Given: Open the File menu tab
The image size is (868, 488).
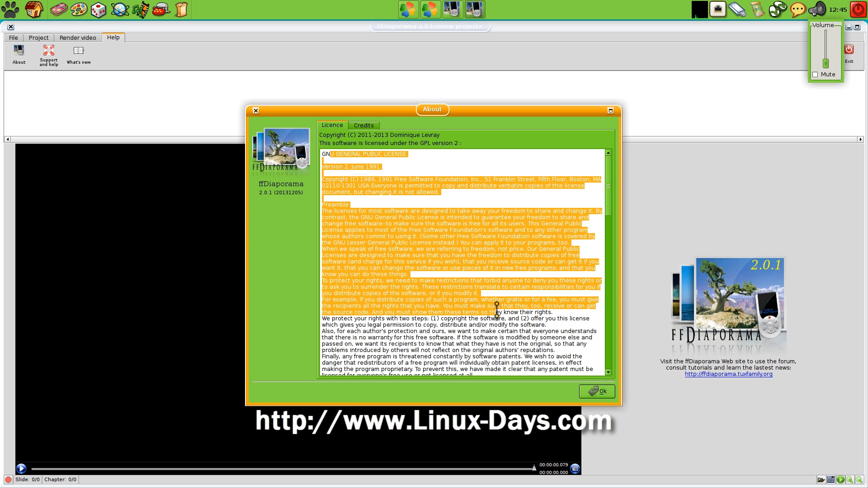Looking at the screenshot, I should pyautogui.click(x=14, y=38).
